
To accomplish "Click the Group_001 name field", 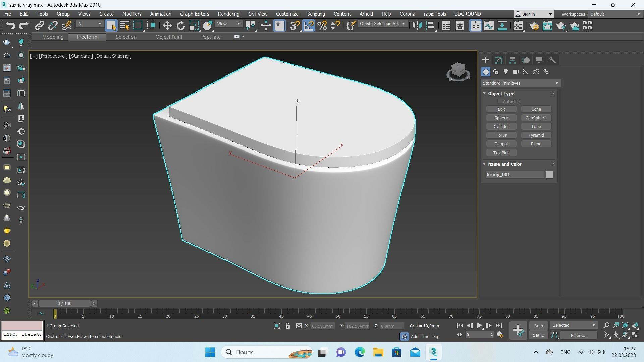I will coord(515,175).
